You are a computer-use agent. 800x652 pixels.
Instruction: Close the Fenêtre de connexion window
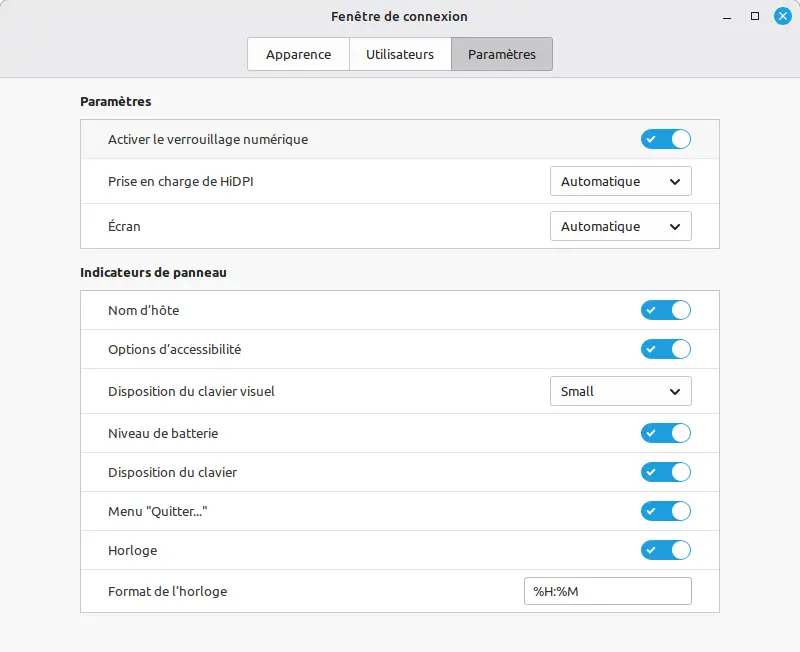(782, 16)
